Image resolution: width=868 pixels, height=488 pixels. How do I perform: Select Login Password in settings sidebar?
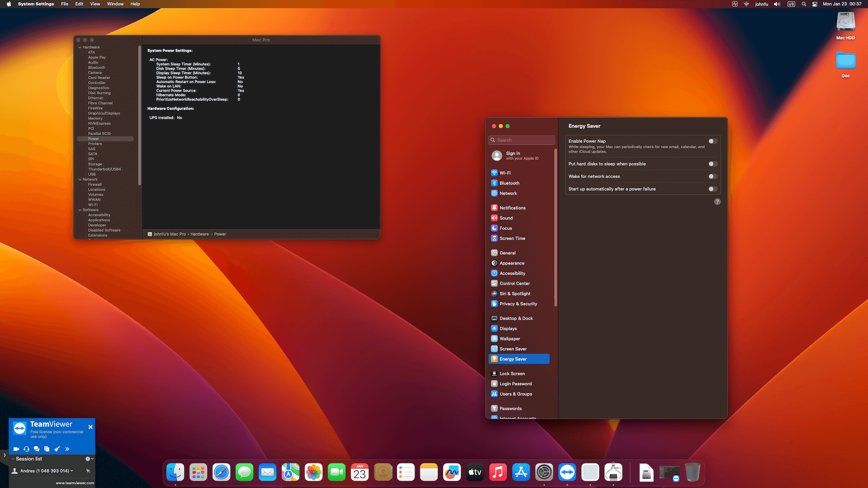click(x=519, y=384)
